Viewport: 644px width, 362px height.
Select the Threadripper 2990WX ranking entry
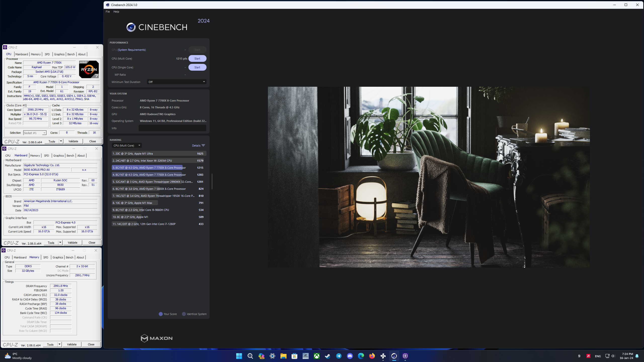159,182
